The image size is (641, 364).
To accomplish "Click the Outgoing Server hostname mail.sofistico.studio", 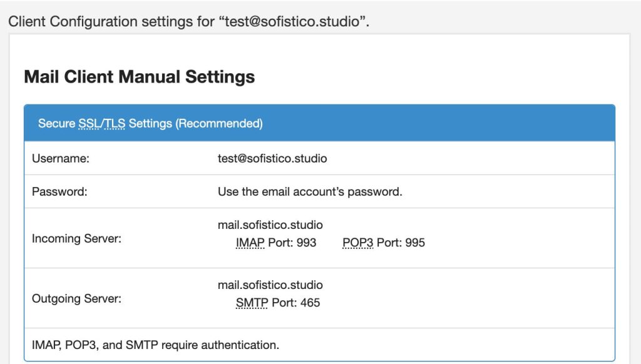I will 270,285.
